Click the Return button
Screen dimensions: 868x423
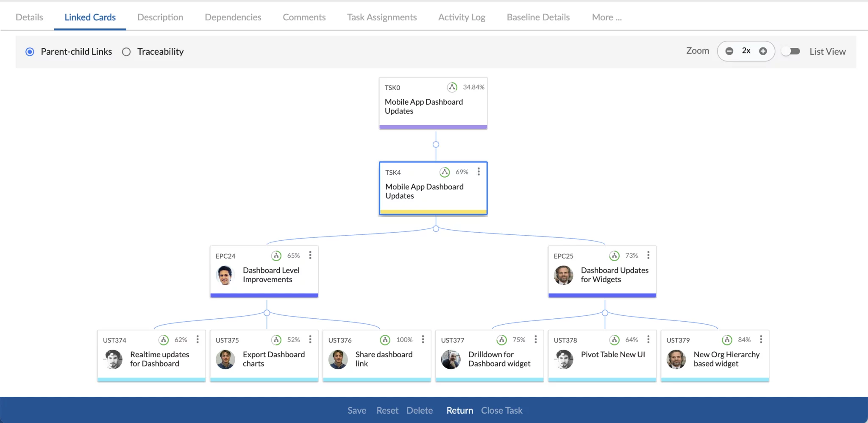click(459, 410)
